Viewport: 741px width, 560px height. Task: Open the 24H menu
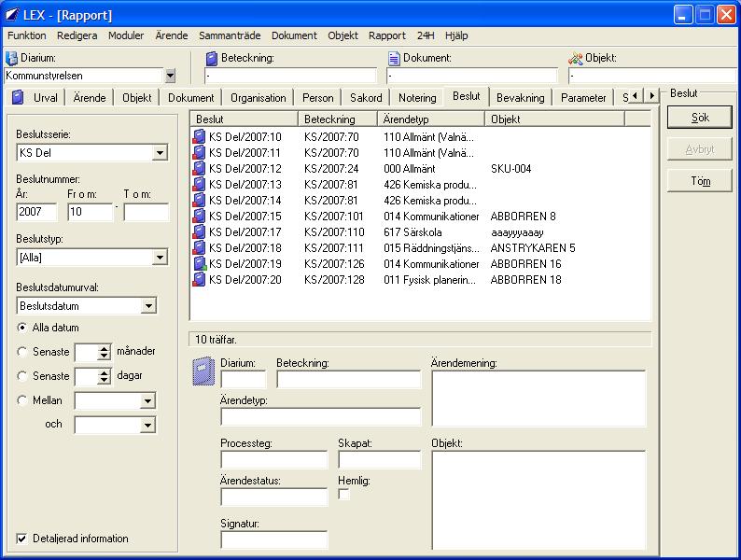click(x=426, y=35)
